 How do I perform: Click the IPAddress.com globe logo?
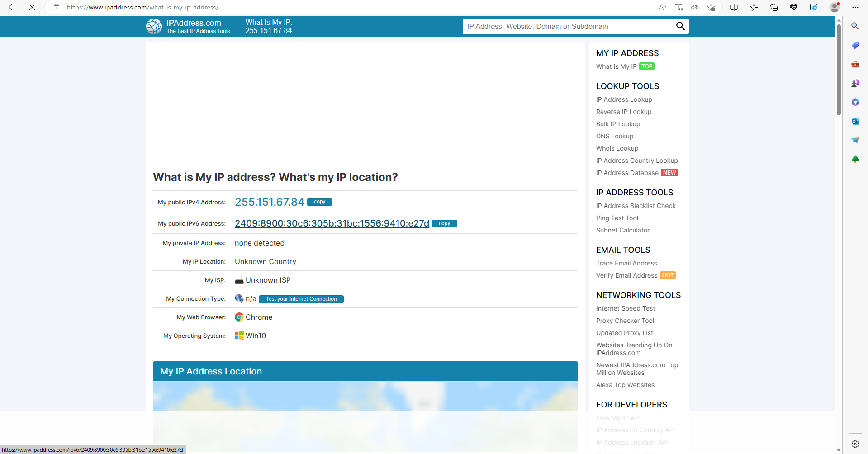click(x=154, y=27)
